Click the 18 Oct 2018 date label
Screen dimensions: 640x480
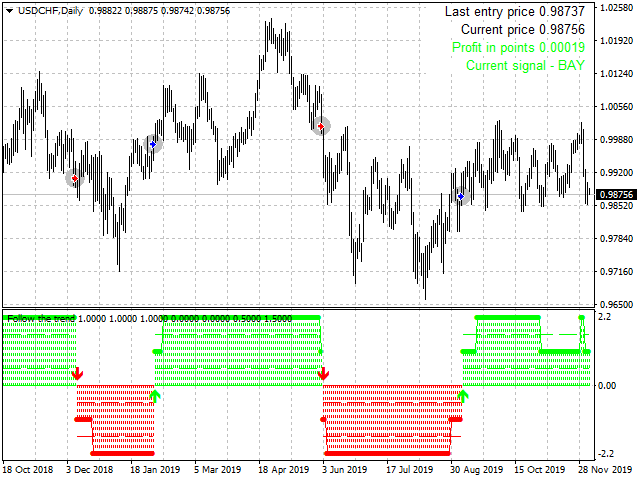point(28,470)
